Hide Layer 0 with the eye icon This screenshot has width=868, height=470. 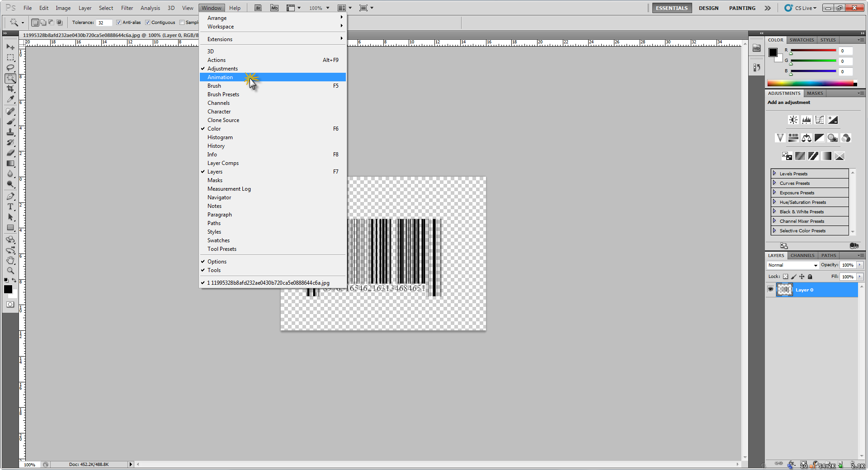(x=771, y=290)
